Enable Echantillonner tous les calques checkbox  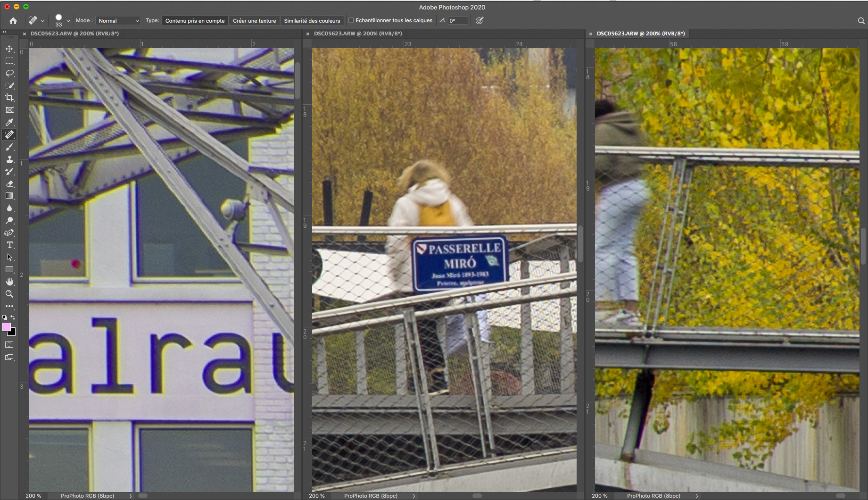click(x=351, y=21)
